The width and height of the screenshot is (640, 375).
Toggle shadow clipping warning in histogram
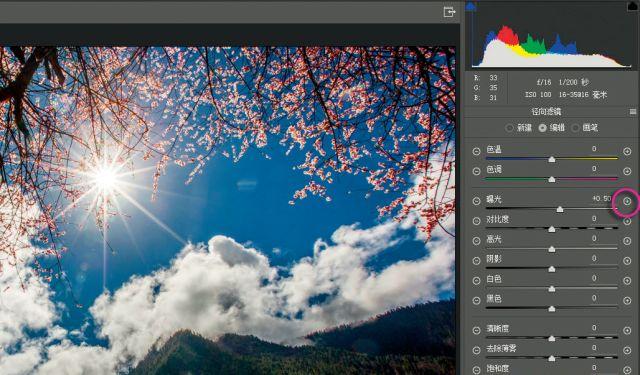[471, 6]
